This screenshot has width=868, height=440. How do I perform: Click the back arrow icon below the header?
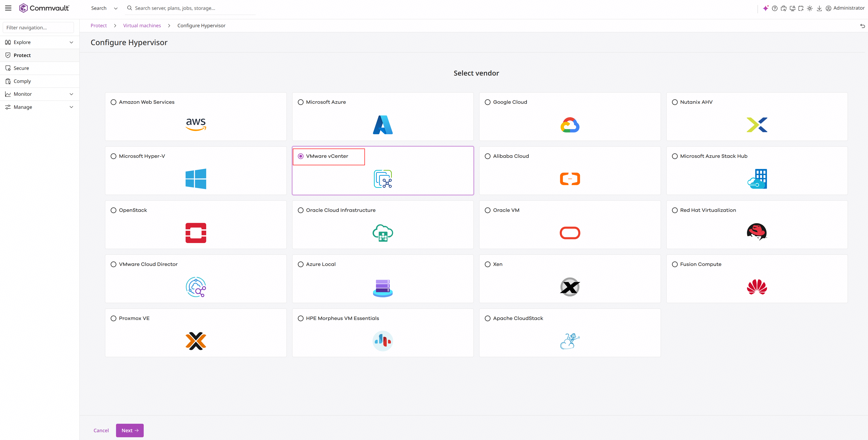pos(862,26)
